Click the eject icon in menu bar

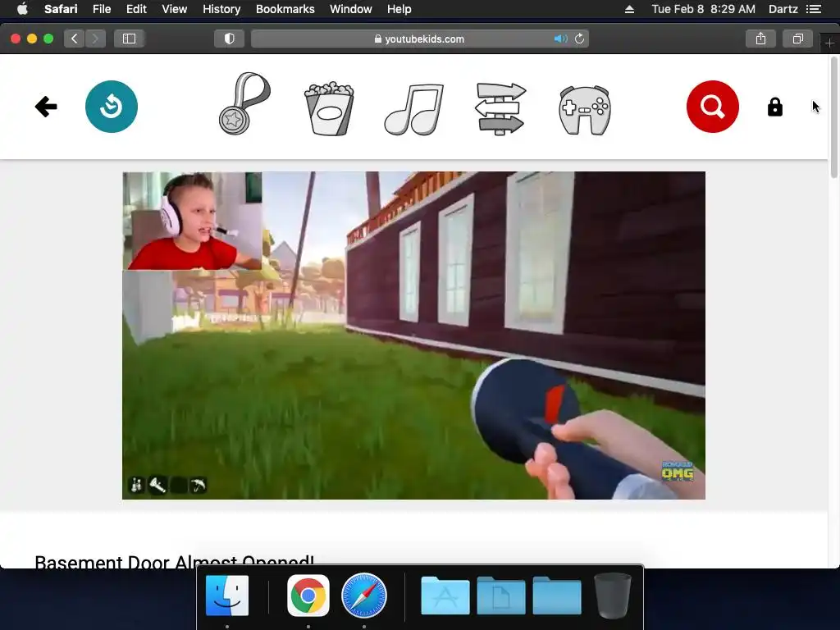(x=629, y=9)
